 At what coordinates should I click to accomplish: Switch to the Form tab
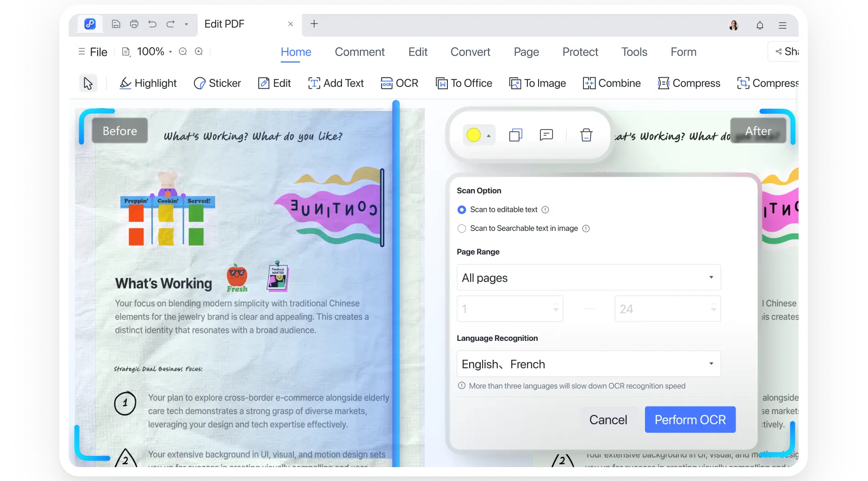(x=683, y=52)
